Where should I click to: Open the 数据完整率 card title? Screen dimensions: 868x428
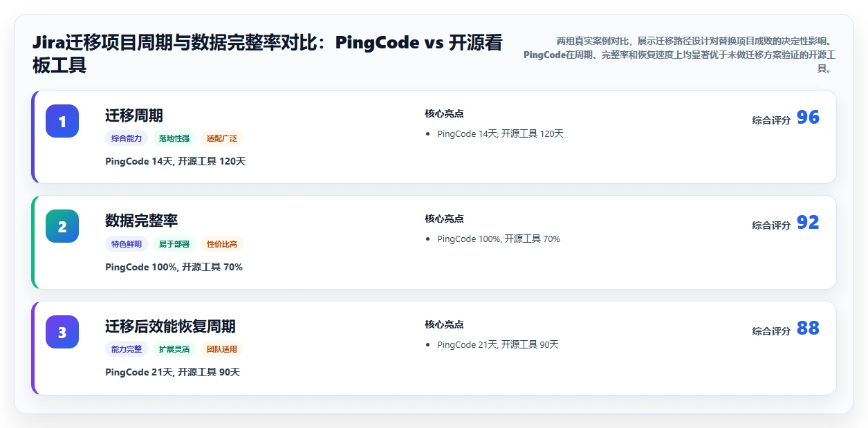tap(142, 221)
